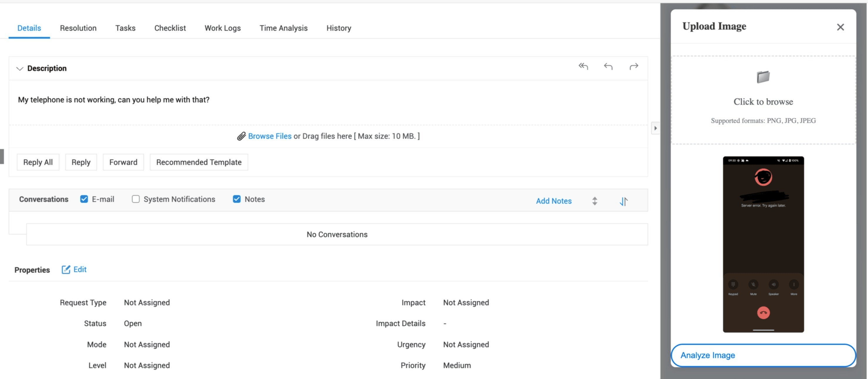Switch to the Resolution tab
This screenshot has height=379, width=868.
[x=78, y=28]
